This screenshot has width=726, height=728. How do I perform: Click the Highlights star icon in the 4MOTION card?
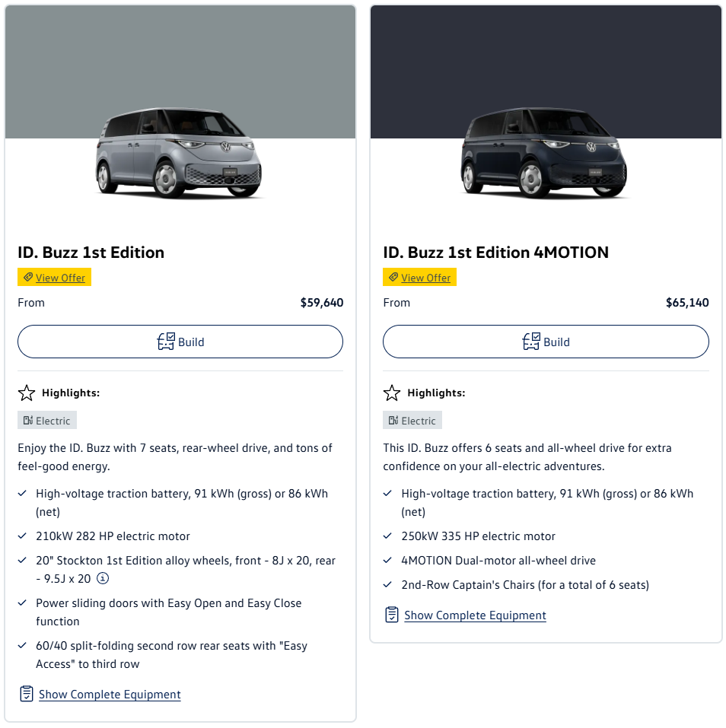[392, 393]
